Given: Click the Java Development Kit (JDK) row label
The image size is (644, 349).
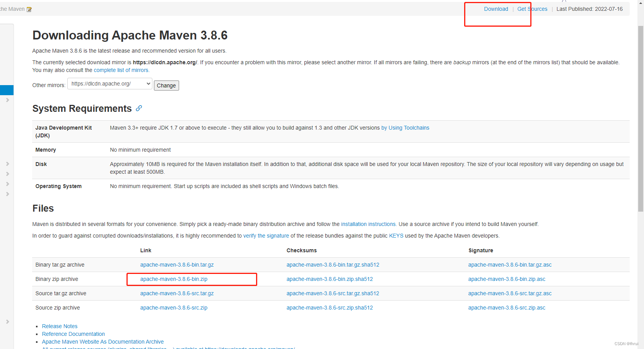Looking at the screenshot, I should pos(63,132).
